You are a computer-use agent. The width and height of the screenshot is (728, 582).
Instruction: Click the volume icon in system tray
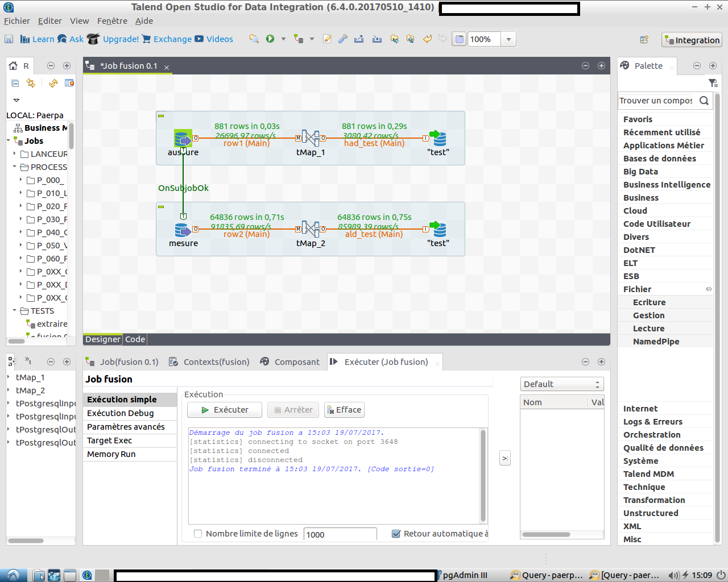click(674, 575)
